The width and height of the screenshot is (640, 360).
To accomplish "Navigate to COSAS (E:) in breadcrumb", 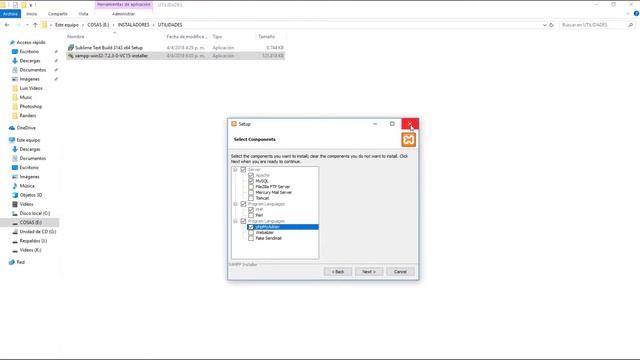I will pos(98,25).
